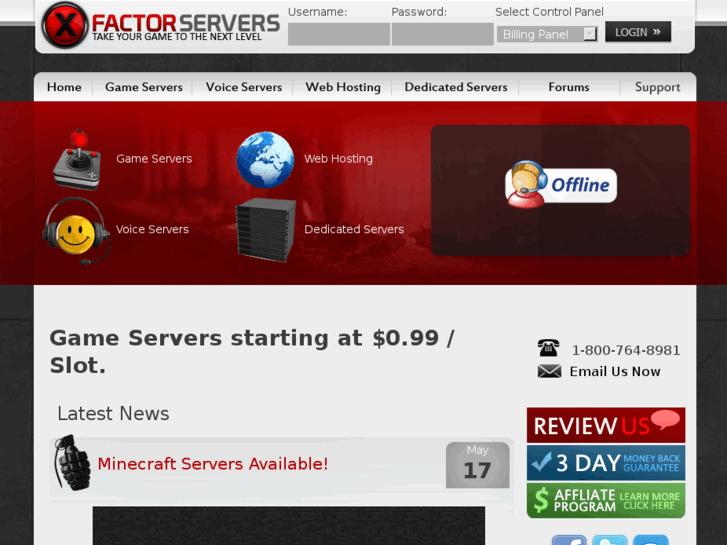Follow the Web Hosting banner link
The image size is (727, 545).
(338, 159)
